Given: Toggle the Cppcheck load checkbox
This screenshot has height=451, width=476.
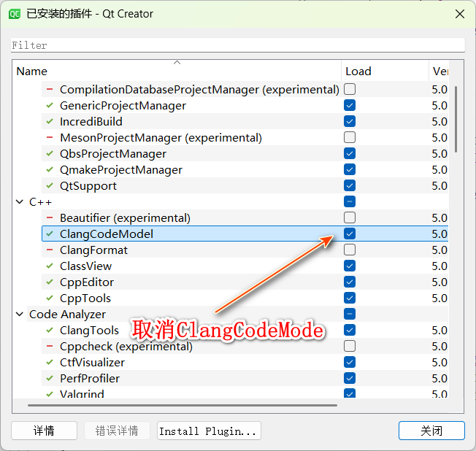Looking at the screenshot, I should (x=350, y=346).
